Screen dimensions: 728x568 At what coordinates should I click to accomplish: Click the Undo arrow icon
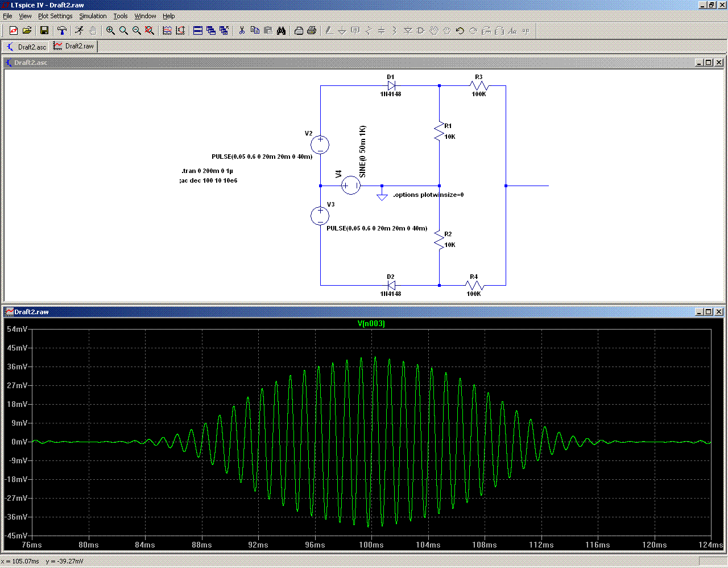click(460, 31)
